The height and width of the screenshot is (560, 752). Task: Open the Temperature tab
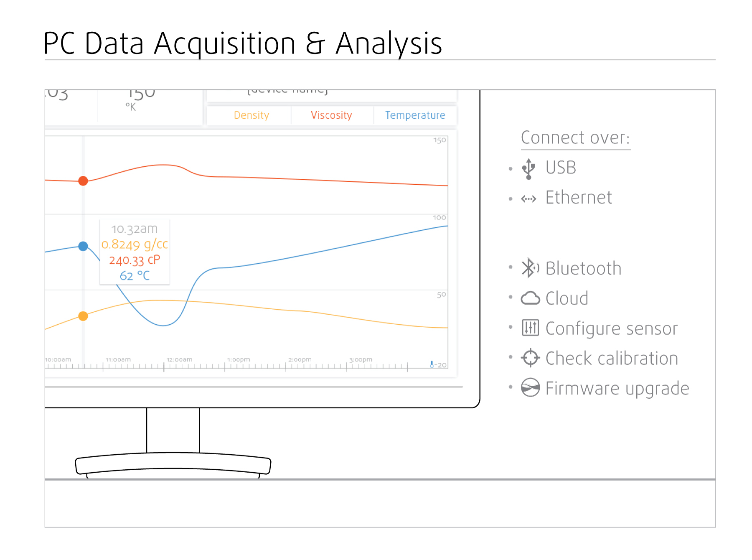(415, 115)
